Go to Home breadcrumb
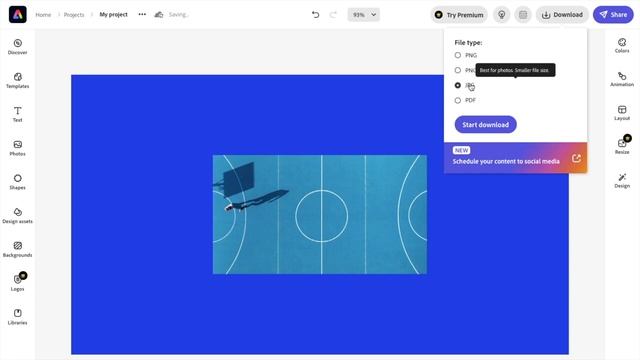Image resolution: width=640 pixels, height=360 pixels. (43, 15)
